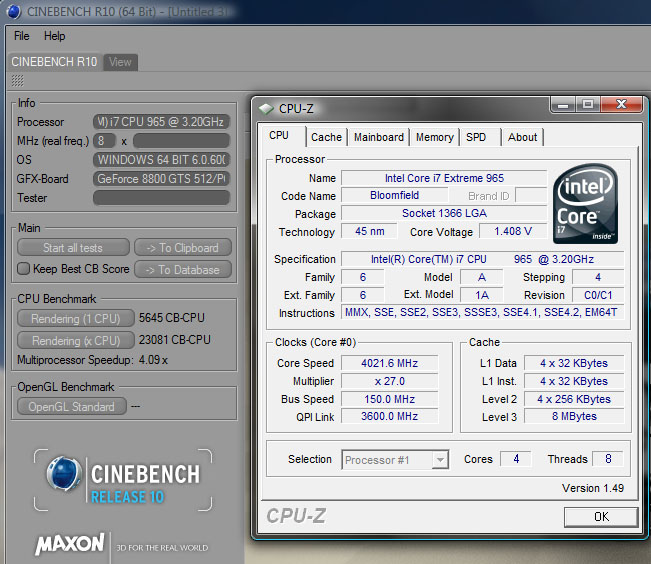Viewport: 651px width, 564px height.
Task: Click the GFX-Board info field
Action: click(x=161, y=179)
